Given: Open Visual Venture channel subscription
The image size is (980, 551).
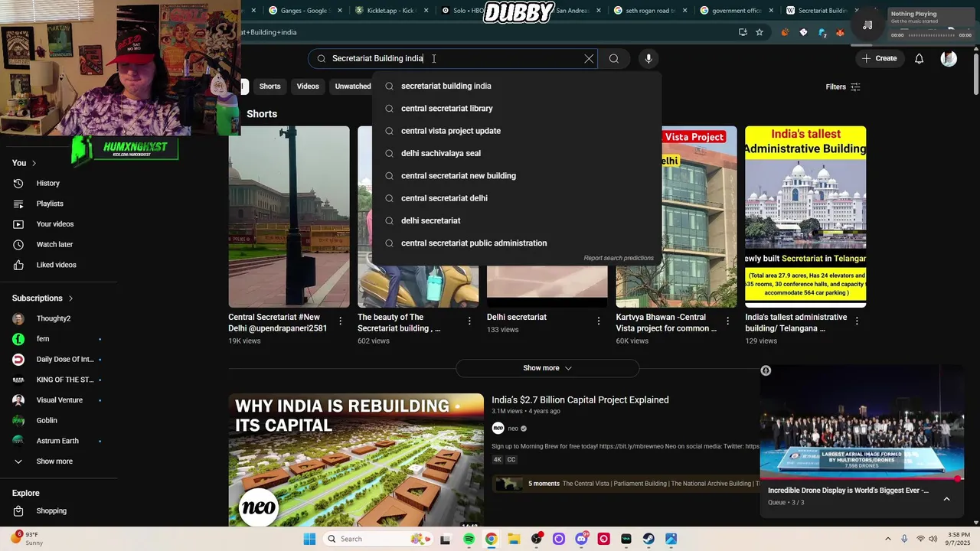Looking at the screenshot, I should [60, 400].
